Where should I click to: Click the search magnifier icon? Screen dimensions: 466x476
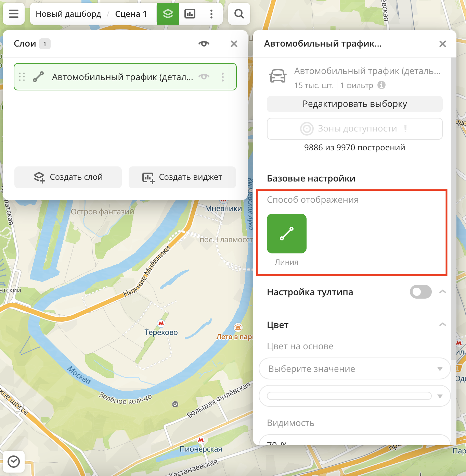[239, 14]
